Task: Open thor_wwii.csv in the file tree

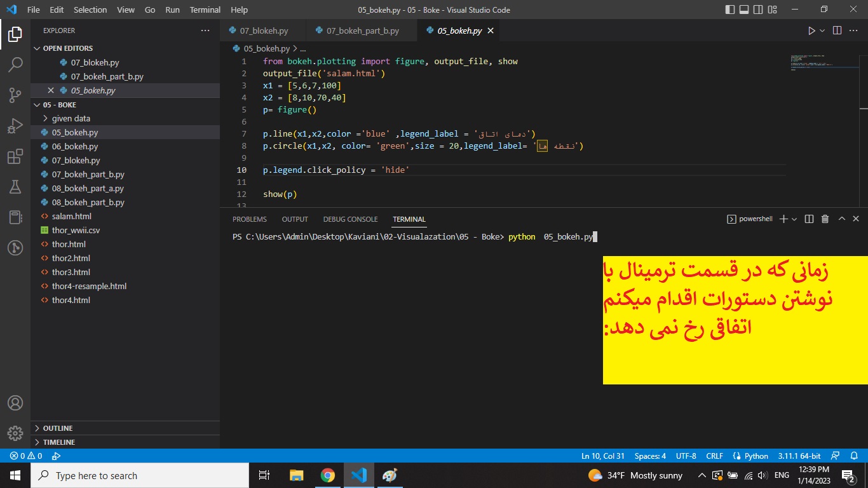Action: [76, 230]
